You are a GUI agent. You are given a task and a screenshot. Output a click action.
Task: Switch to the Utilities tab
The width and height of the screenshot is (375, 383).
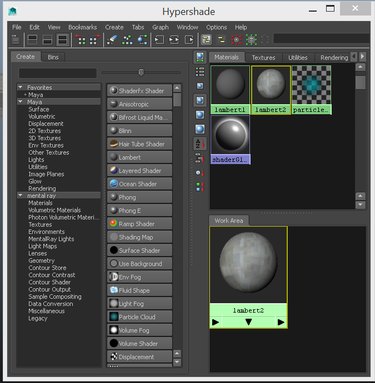pos(298,57)
